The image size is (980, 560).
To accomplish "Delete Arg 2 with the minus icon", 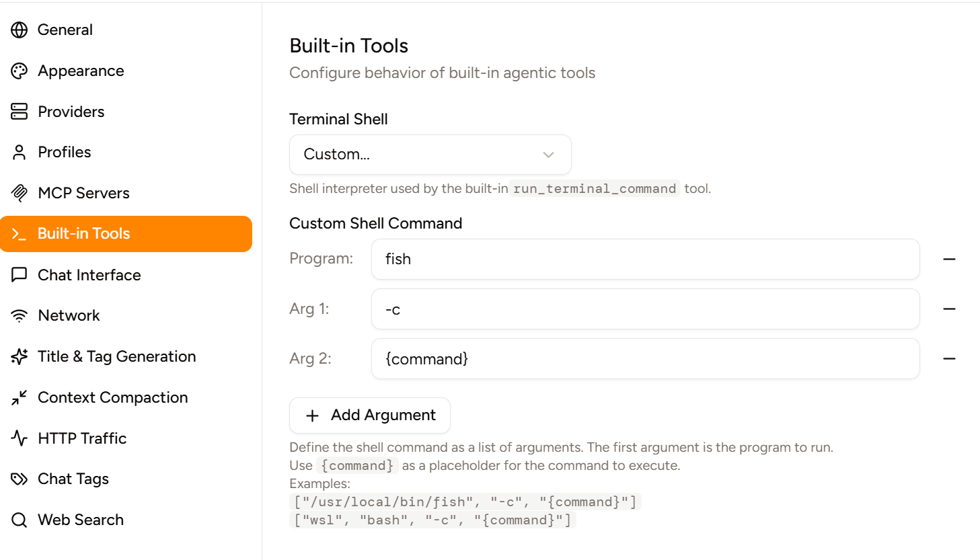I will [949, 359].
